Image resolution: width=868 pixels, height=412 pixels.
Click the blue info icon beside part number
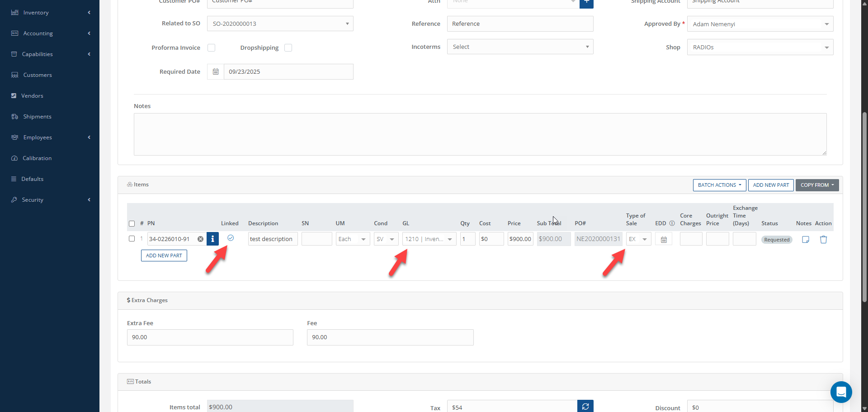212,239
